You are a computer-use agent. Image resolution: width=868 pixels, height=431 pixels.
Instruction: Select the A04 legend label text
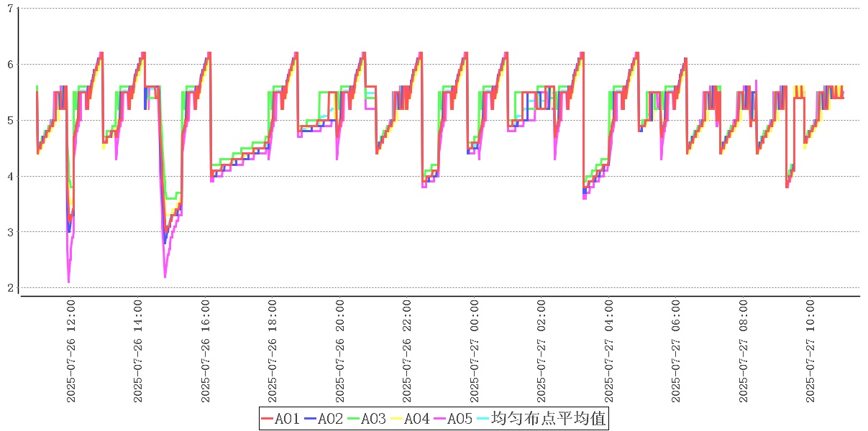(417, 419)
